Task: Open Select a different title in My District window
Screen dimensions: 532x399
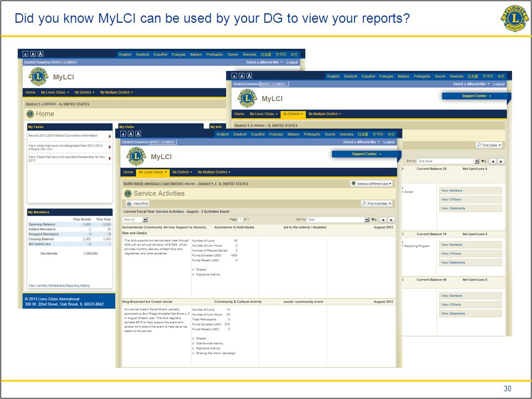Action: click(x=471, y=84)
